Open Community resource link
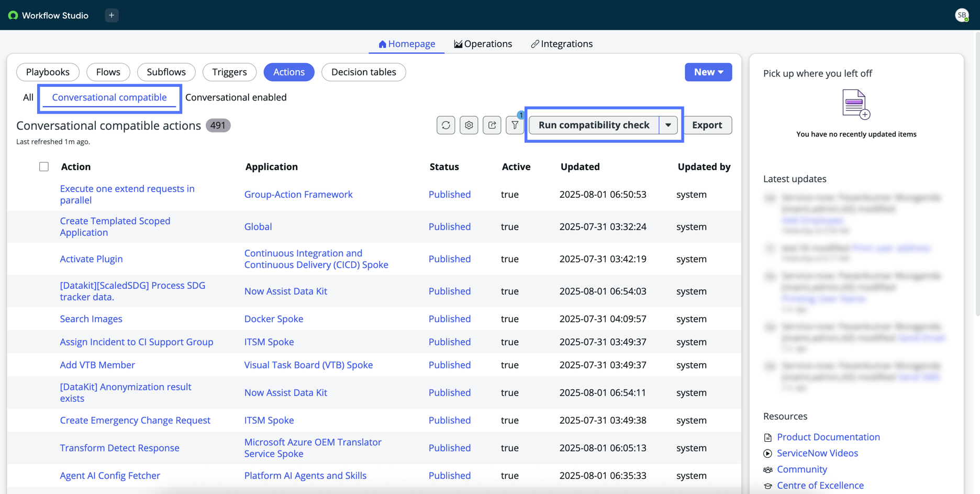The width and height of the screenshot is (980, 494). coord(802,469)
